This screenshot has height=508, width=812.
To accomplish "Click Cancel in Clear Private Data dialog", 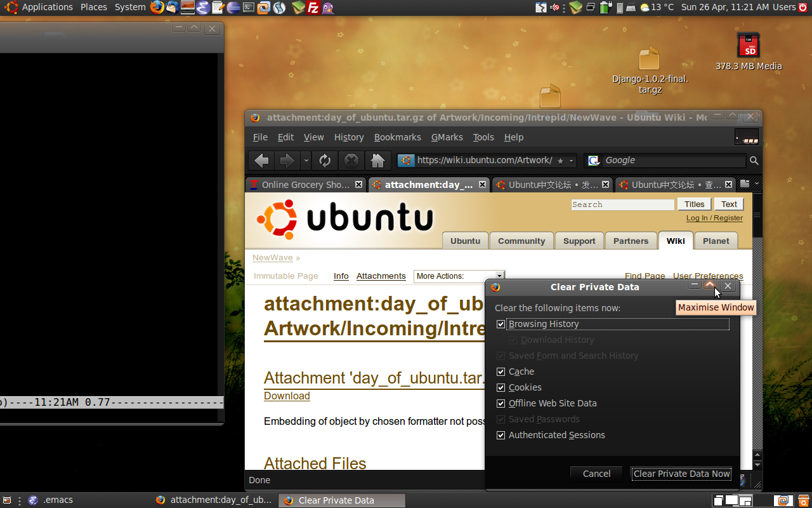I will 596,474.
